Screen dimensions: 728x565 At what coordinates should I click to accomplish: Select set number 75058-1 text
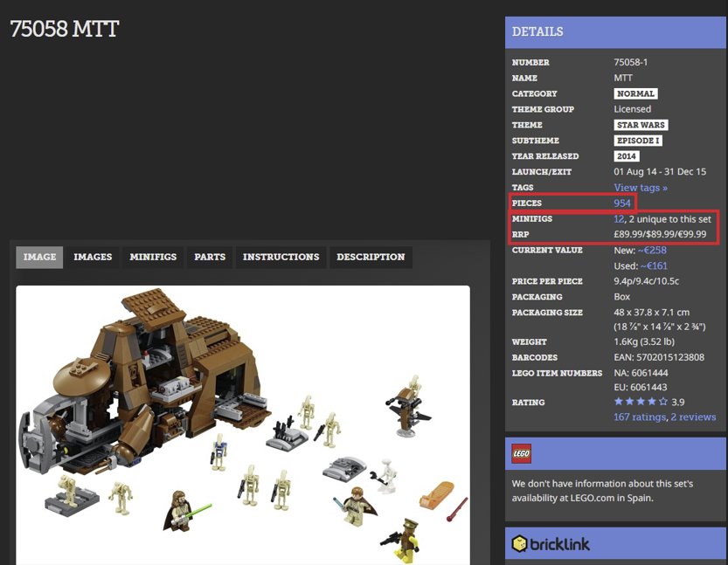tap(630, 62)
